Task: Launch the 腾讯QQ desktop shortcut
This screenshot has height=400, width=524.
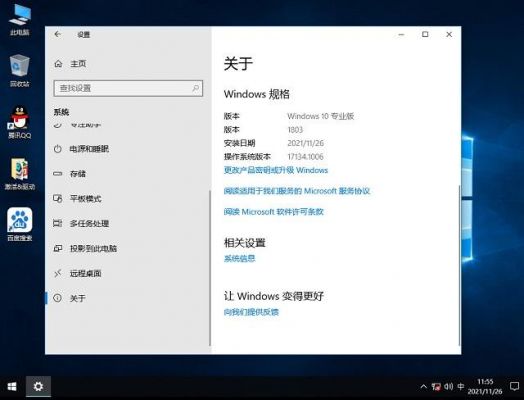Action: pos(20,122)
